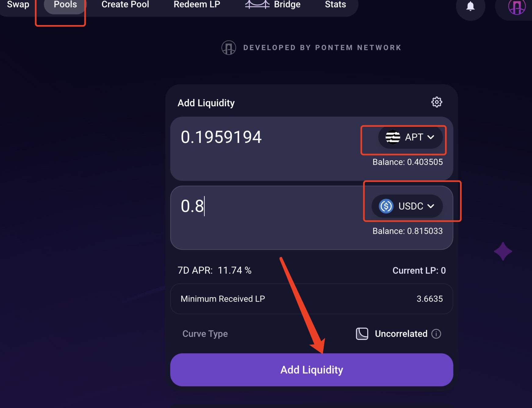Click the Pontem Network logo icon
Screen dimensions: 532x408
(x=228, y=48)
